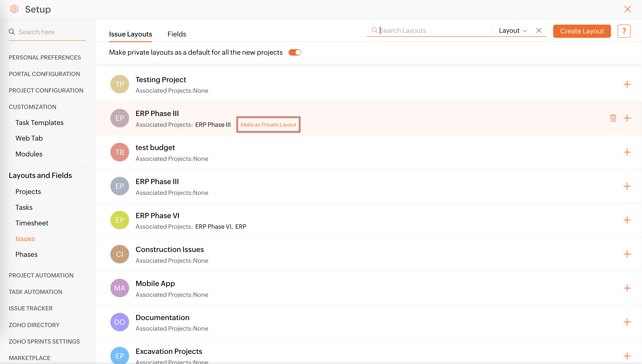Open the Layout search filter dropdown

point(513,31)
